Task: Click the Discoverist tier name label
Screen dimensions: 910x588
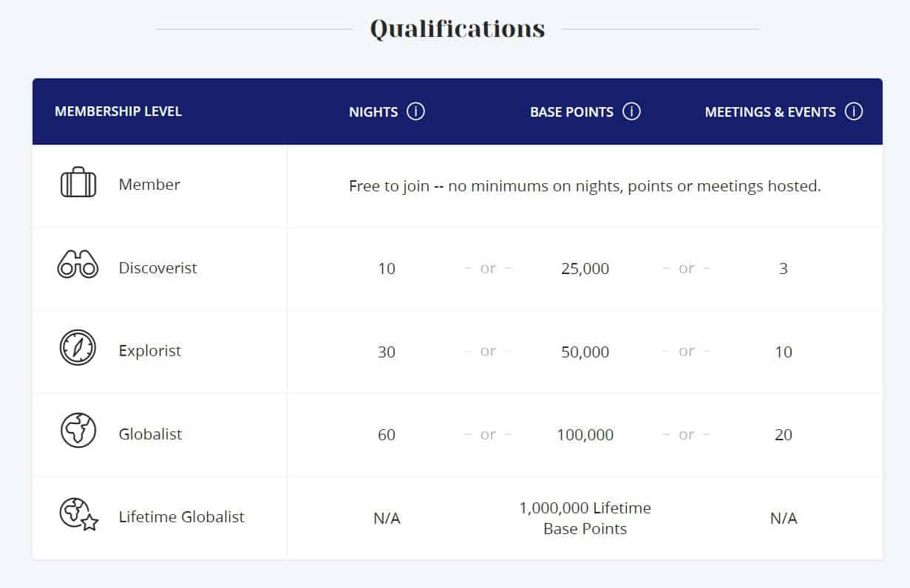Action: 157,268
